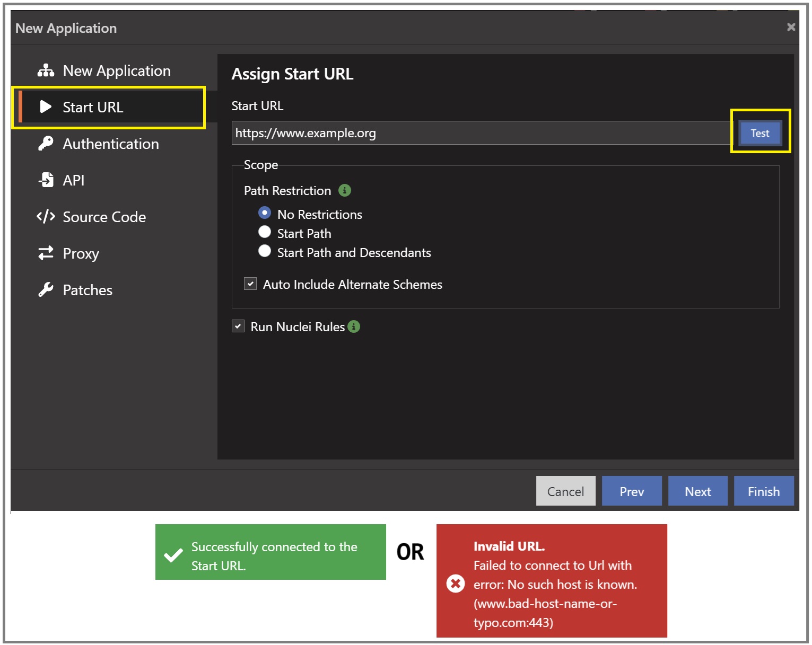
Task: Click the API file import icon
Action: [46, 180]
